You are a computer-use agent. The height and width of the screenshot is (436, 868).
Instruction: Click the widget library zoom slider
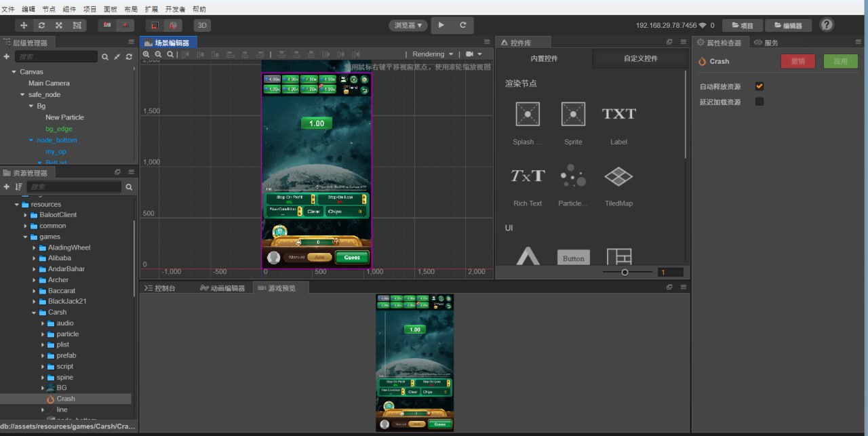(x=625, y=272)
